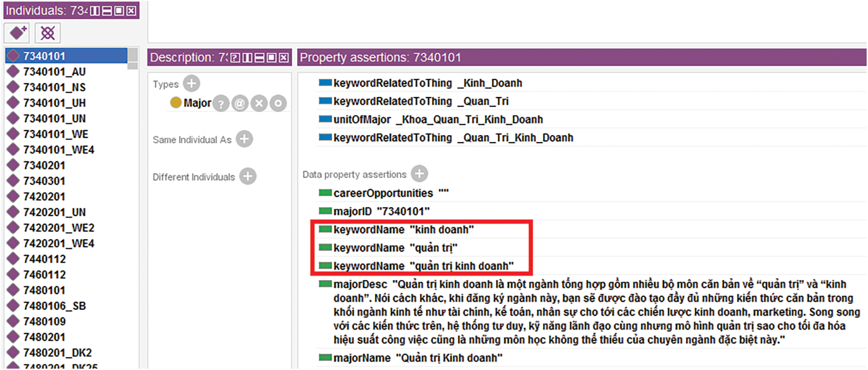Remove the Major type with x icon

pyautogui.click(x=259, y=104)
